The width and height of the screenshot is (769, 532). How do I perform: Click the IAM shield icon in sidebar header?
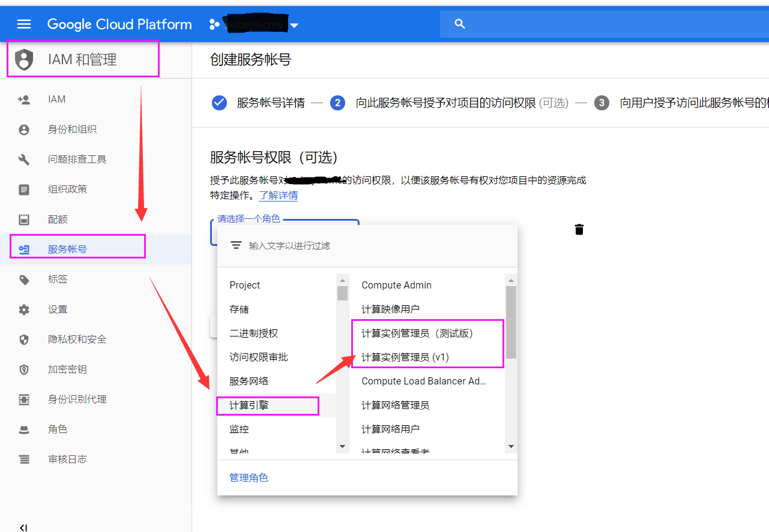pos(24,59)
